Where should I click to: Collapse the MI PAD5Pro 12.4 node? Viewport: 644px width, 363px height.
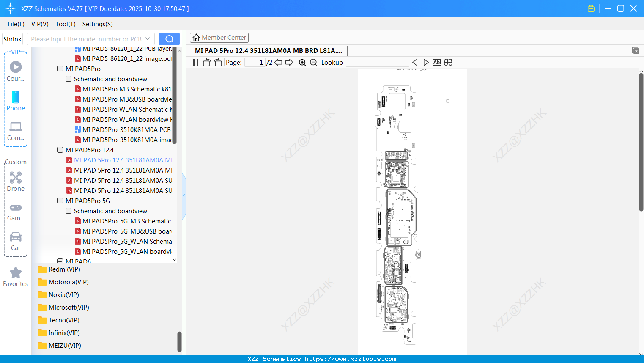pos(60,150)
